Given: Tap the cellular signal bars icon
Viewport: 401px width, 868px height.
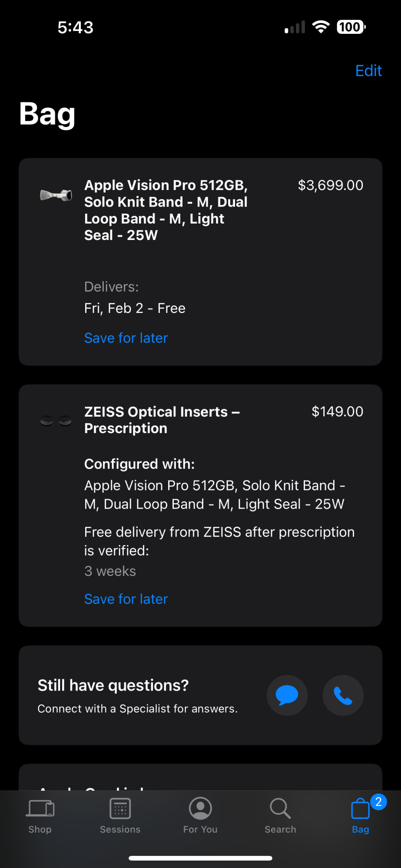Looking at the screenshot, I should pyautogui.click(x=295, y=28).
